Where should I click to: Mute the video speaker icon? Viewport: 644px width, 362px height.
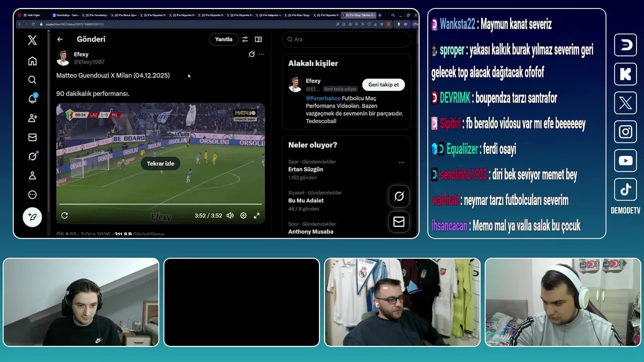pos(230,216)
